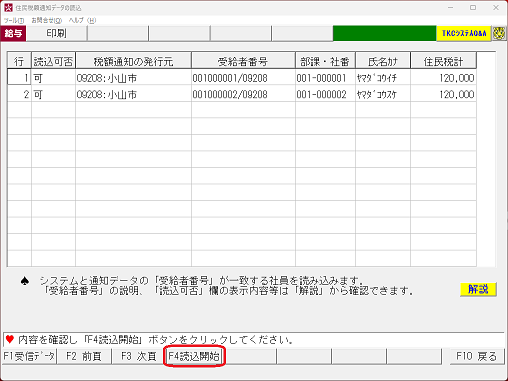Click the 読込可否 column header
The height and width of the screenshot is (381, 508).
coord(53,61)
